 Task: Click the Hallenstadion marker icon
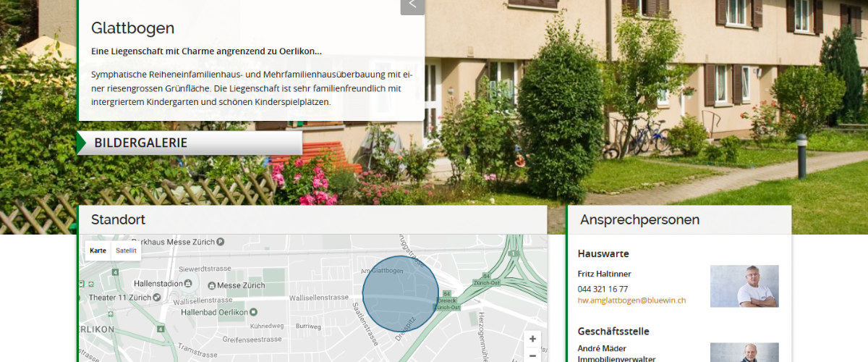point(188,283)
